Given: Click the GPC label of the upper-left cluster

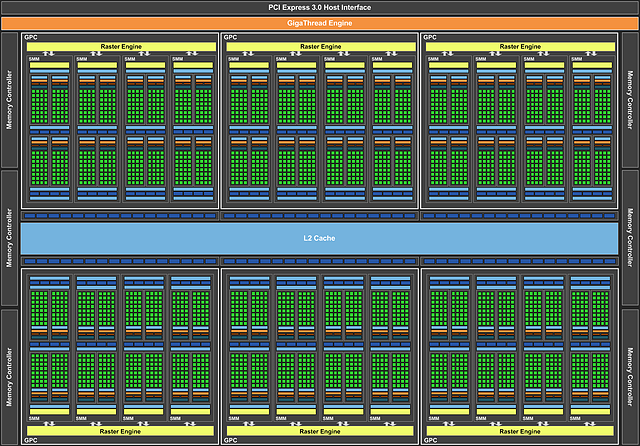Looking at the screenshot, I should [31, 37].
